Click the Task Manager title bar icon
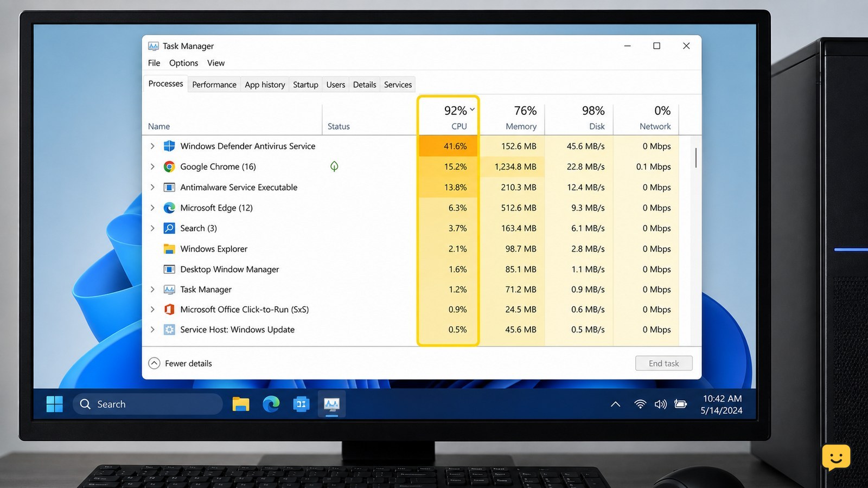 pos(154,46)
